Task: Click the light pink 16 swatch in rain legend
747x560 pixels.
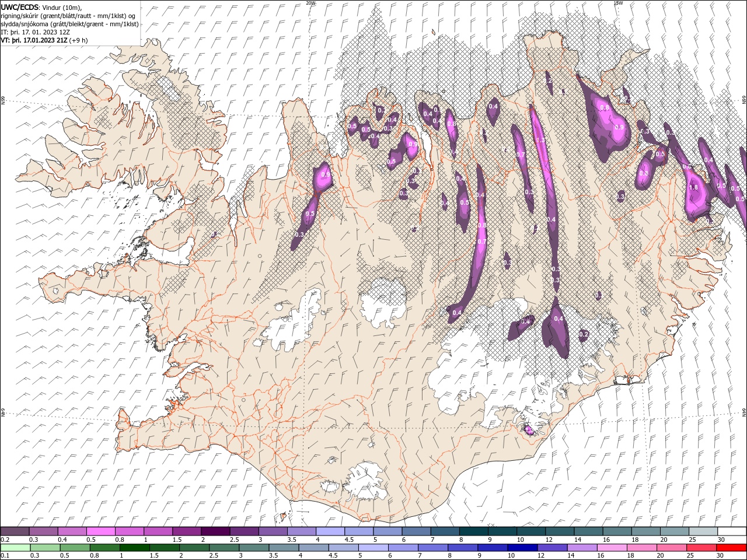Action: (x=612, y=548)
